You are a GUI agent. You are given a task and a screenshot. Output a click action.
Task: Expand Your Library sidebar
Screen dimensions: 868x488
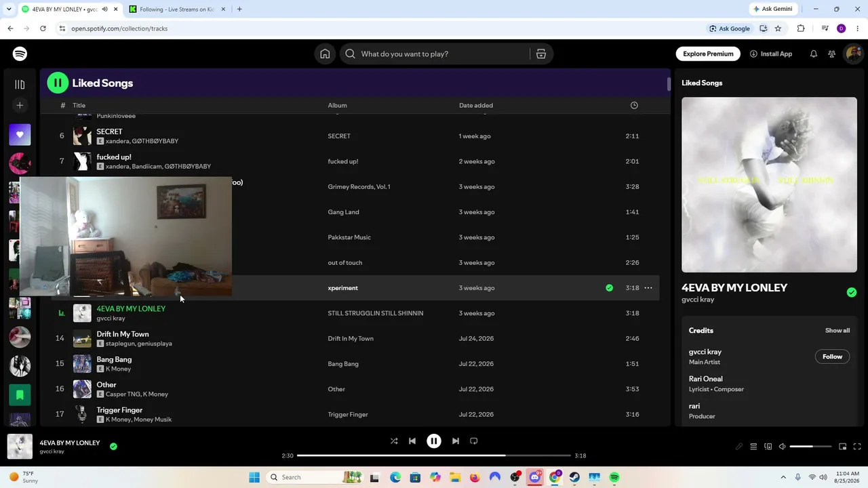[x=20, y=85]
